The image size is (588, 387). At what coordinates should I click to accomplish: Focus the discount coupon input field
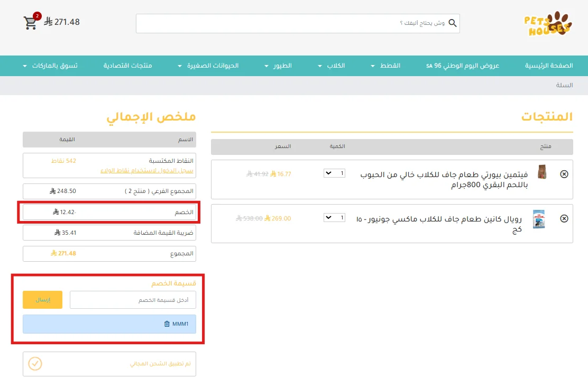coord(133,300)
